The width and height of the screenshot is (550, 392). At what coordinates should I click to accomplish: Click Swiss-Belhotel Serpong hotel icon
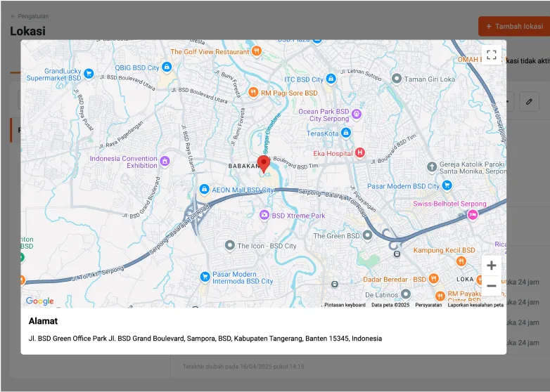473,215
